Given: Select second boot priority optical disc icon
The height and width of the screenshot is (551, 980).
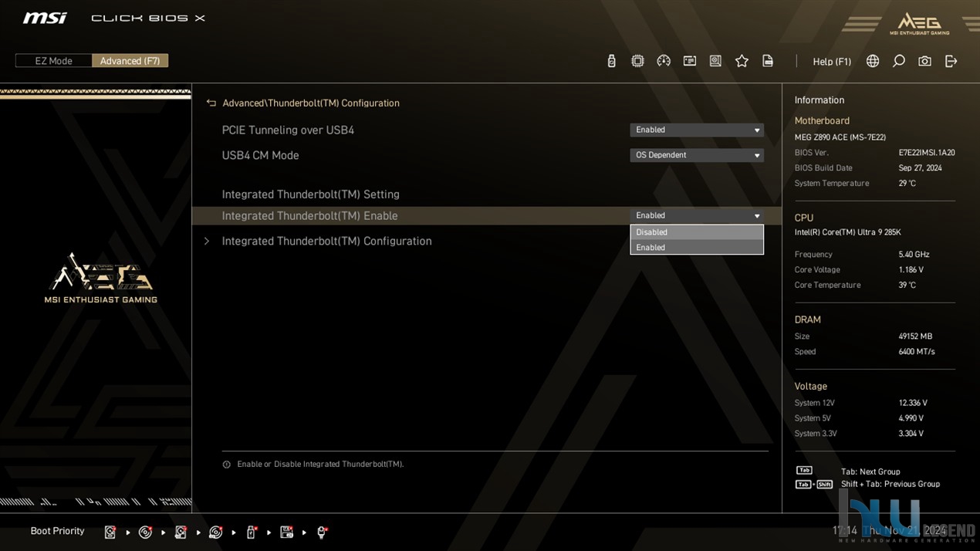Looking at the screenshot, I should (x=145, y=532).
